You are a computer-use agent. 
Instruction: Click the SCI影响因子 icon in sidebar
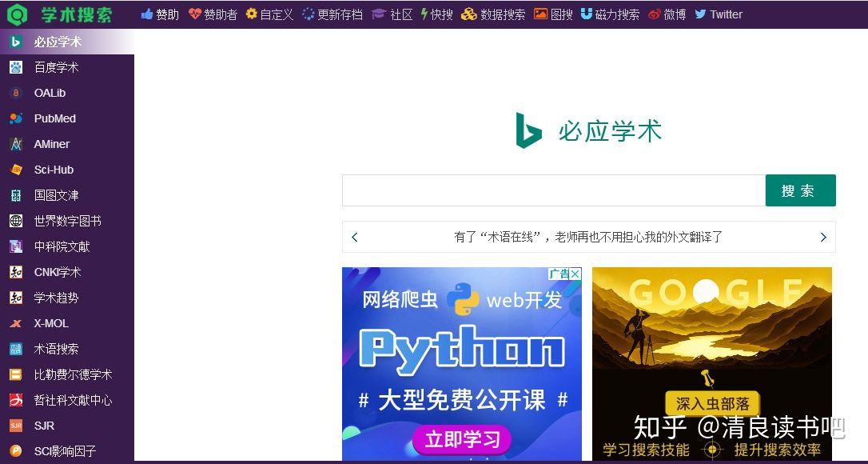click(x=16, y=451)
